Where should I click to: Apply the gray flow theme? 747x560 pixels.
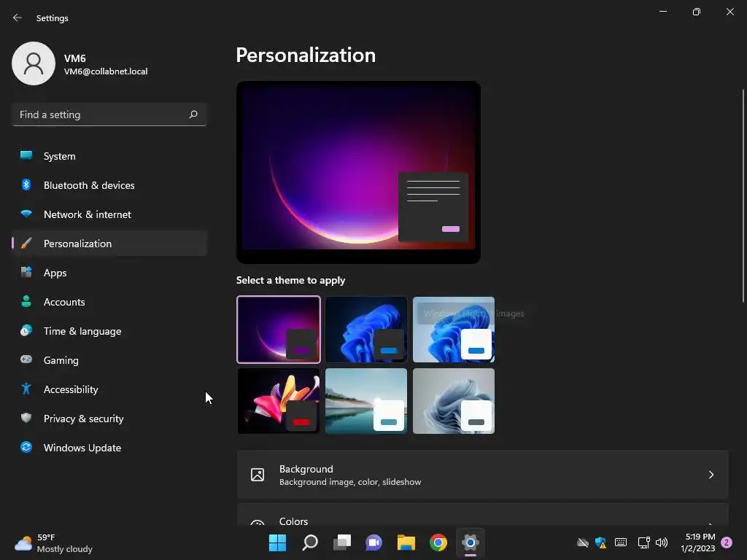point(454,401)
